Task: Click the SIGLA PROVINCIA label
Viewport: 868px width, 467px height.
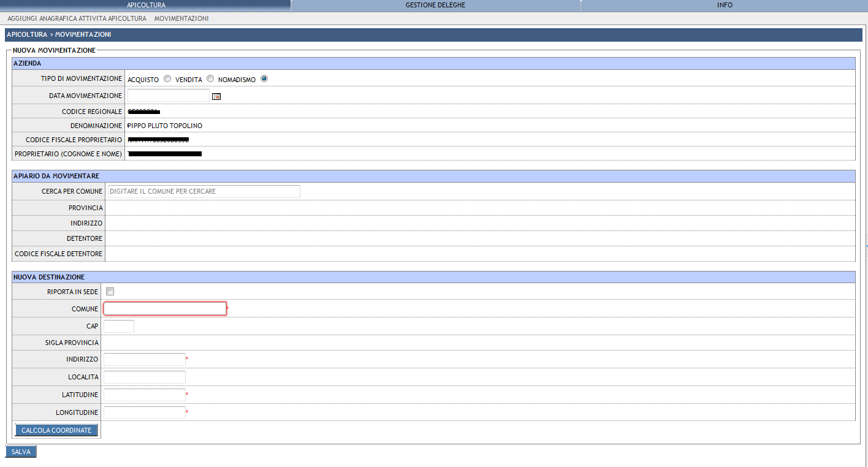Action: [72, 343]
